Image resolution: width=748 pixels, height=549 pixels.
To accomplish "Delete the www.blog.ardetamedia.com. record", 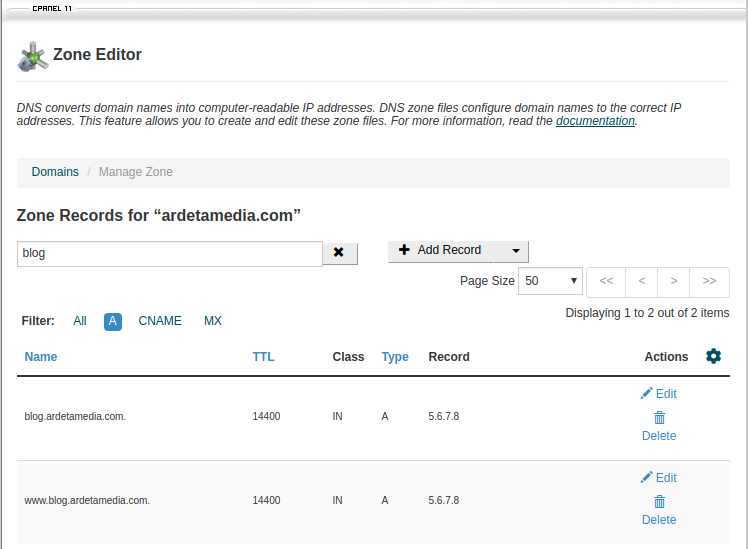I will [x=659, y=520].
